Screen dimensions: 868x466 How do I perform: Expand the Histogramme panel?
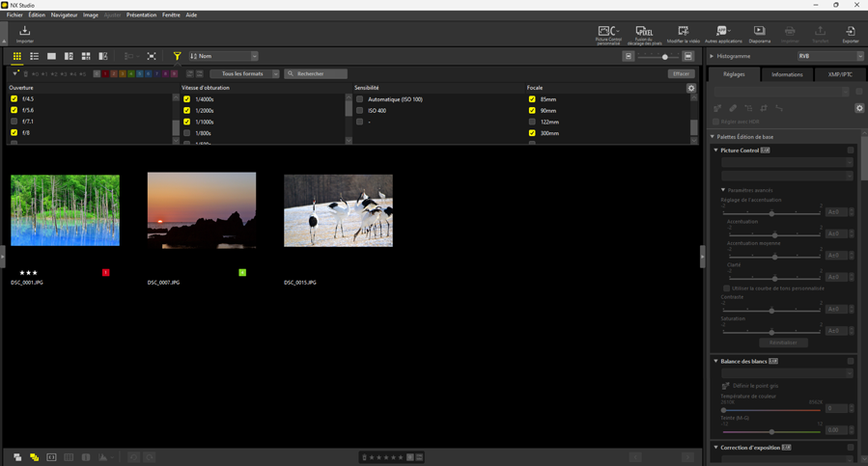[713, 56]
